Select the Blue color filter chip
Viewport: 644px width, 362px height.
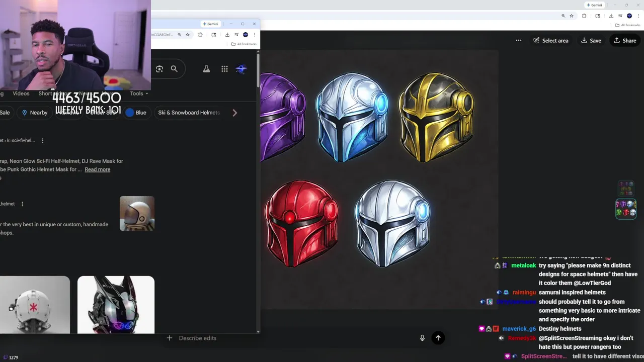[136, 113]
